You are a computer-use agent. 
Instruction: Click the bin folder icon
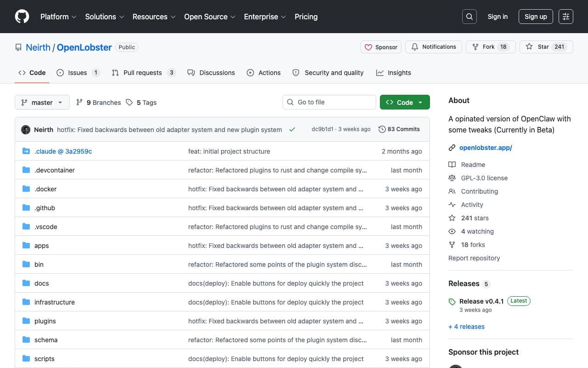(x=26, y=264)
